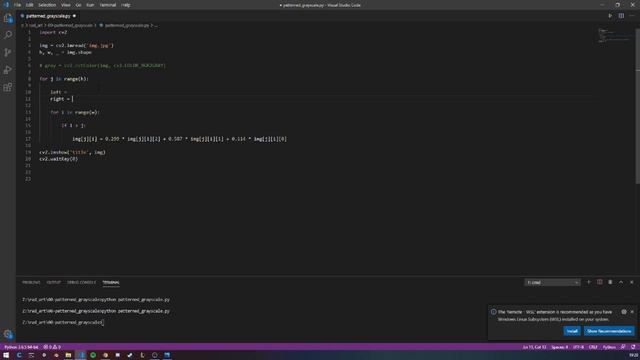Change language mode Python in status bar

(x=609, y=347)
